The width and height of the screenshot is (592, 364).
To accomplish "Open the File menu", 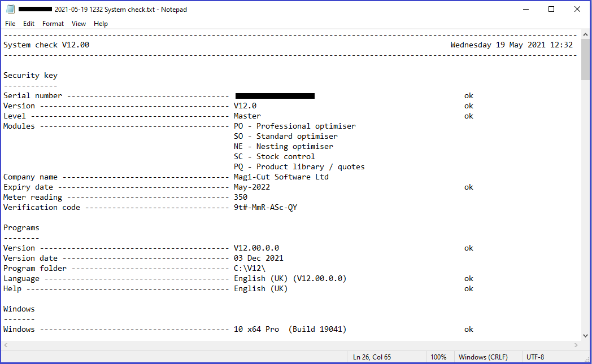I will click(x=10, y=23).
